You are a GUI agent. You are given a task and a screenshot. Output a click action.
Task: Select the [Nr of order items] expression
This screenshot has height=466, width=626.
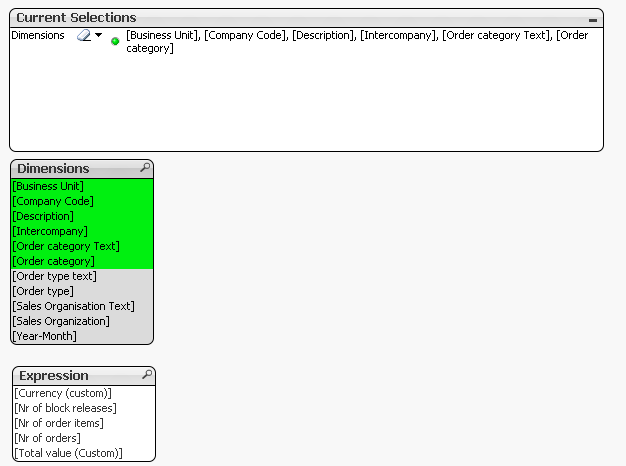(84, 423)
